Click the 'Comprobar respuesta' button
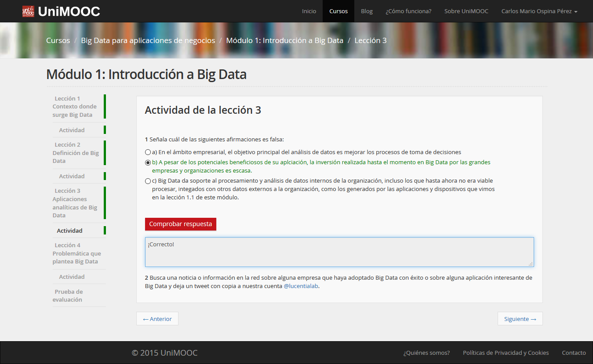Viewport: 593px width, 364px height. 180,224
